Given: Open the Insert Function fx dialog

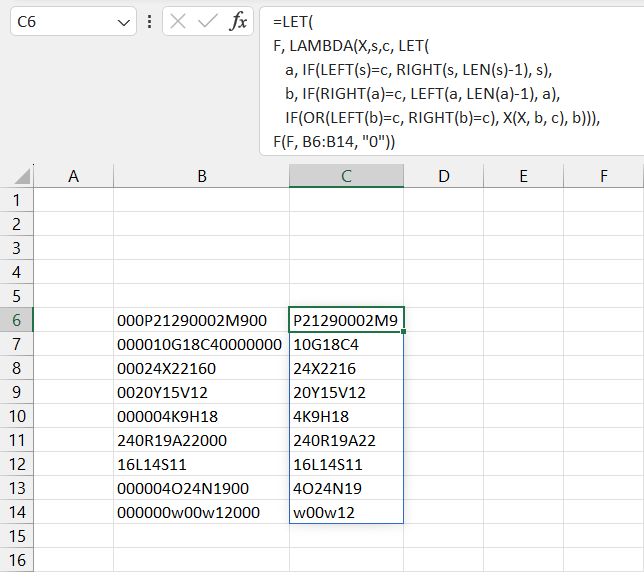Looking at the screenshot, I should (239, 21).
